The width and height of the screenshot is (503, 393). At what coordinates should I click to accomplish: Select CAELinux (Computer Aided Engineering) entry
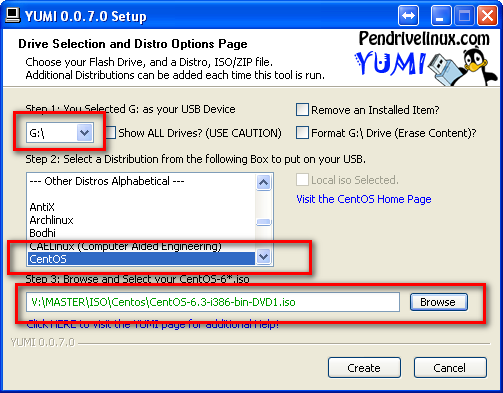(141, 246)
